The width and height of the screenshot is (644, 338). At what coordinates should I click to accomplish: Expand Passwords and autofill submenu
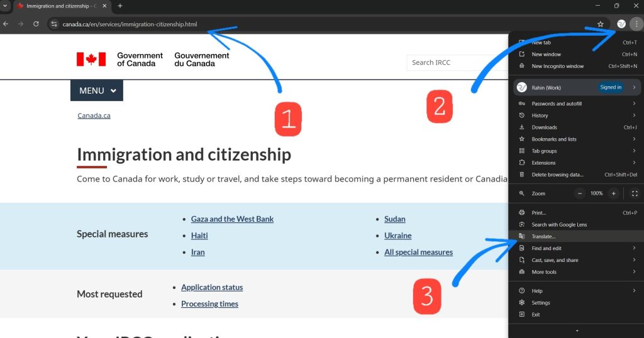click(577, 104)
